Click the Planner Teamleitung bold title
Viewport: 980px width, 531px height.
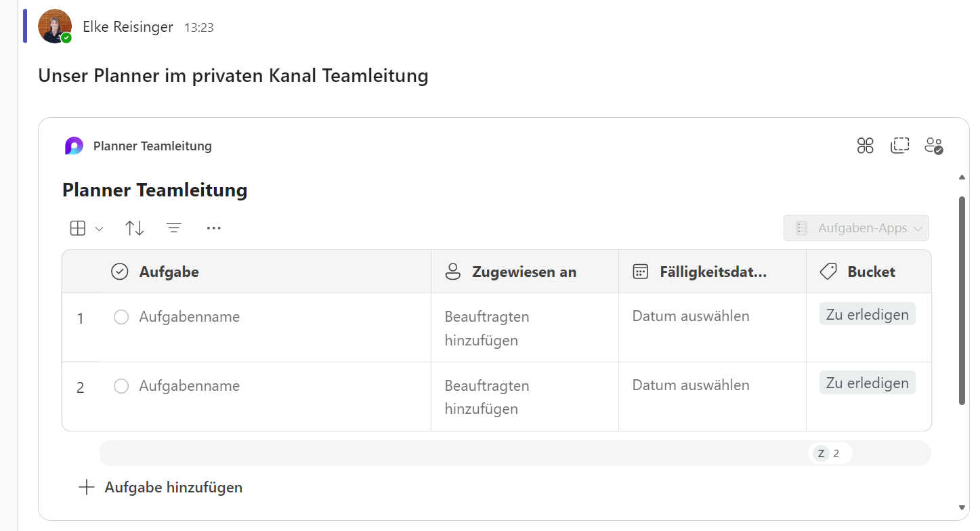[x=155, y=190]
